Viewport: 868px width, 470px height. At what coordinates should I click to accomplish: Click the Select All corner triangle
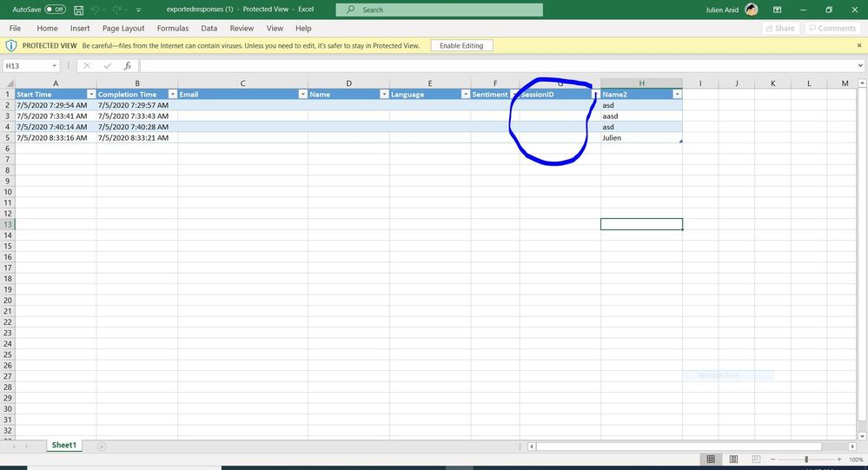(10, 83)
